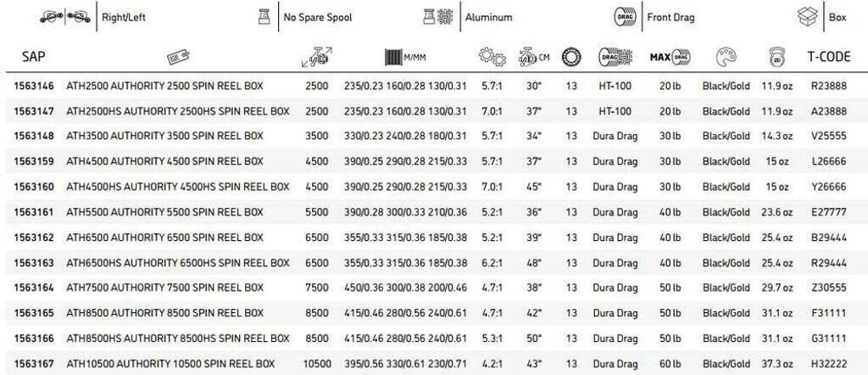Click the T-CODE column header
The height and width of the screenshot is (375, 868).
828,57
